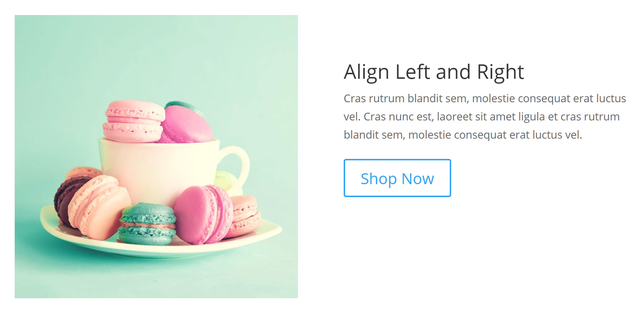Viewport: 644px width, 314px height.
Task: Click the light pink macaron atop the cup
Action: pyautogui.click(x=134, y=121)
